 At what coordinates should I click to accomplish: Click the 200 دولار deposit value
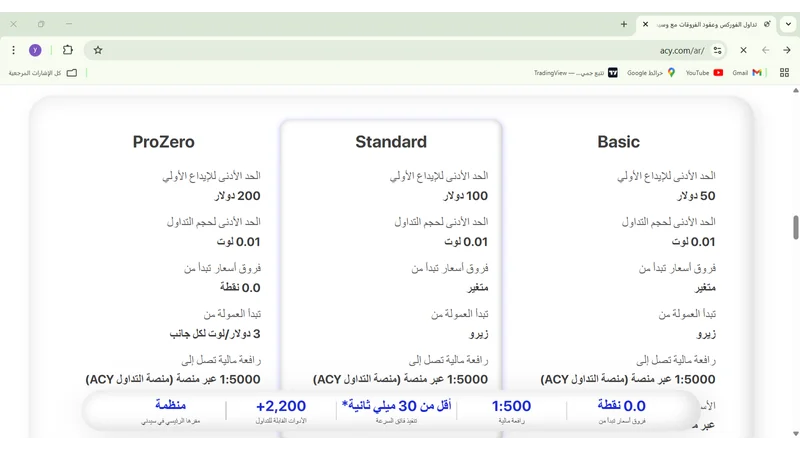pyautogui.click(x=238, y=196)
